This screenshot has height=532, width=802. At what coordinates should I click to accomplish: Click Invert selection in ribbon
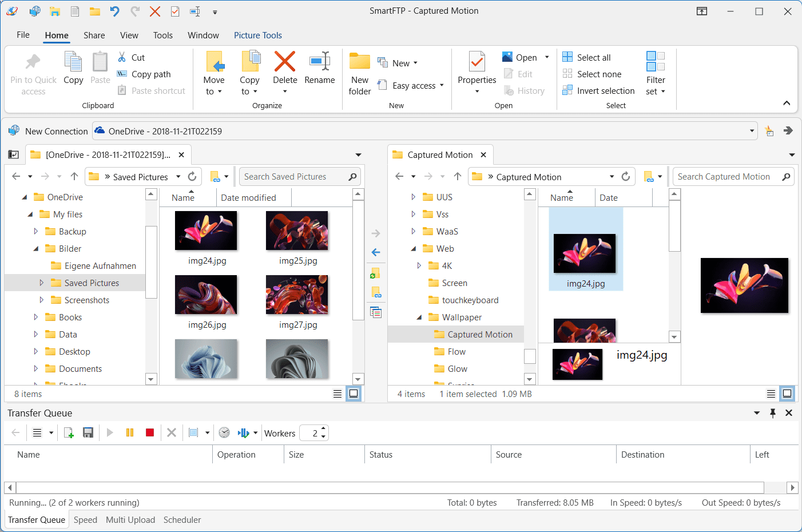(x=599, y=90)
